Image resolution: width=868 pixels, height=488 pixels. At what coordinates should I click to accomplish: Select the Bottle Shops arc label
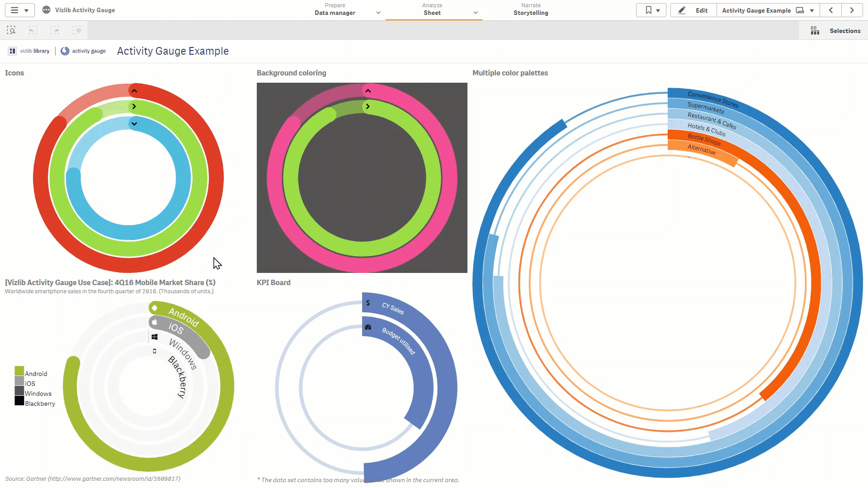(704, 140)
